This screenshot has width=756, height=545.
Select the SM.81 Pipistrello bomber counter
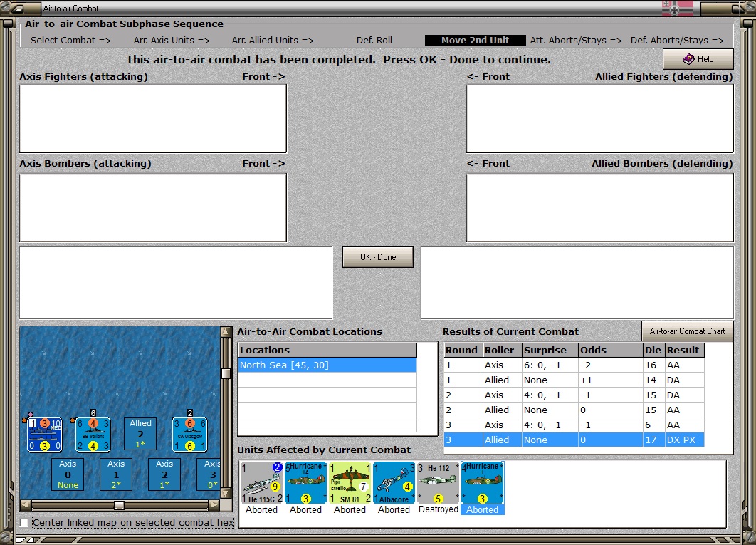click(350, 483)
